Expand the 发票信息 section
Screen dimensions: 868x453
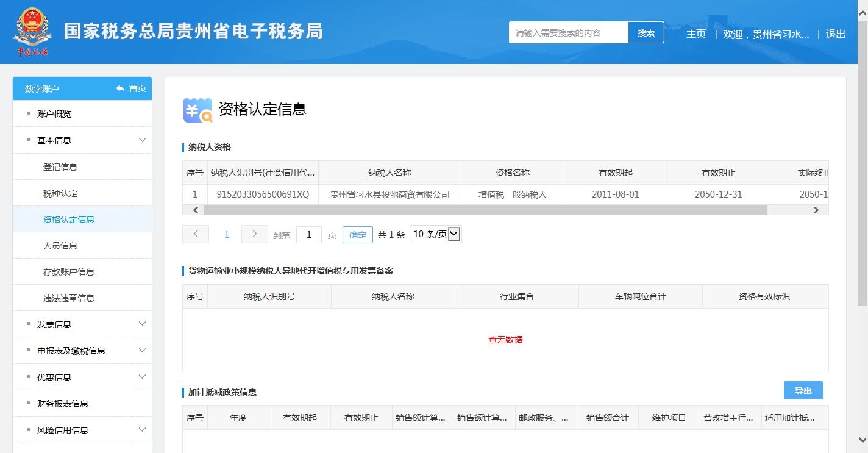point(143,324)
